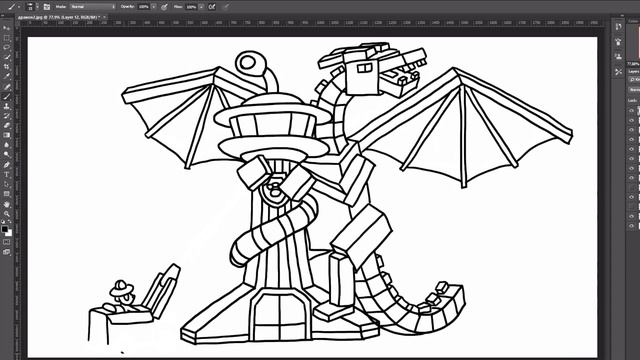This screenshot has width=640, height=360.
Task: Click the zoom percentage field under Navigator
Action: [x=634, y=64]
